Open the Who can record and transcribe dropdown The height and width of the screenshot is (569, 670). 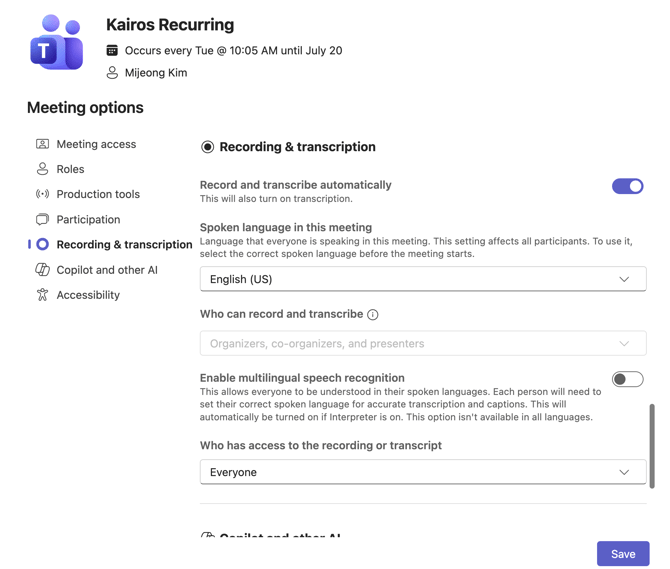pyautogui.click(x=423, y=343)
